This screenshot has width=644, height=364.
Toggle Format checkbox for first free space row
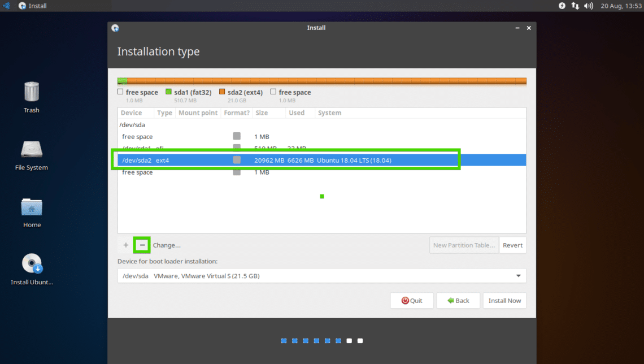point(237,136)
